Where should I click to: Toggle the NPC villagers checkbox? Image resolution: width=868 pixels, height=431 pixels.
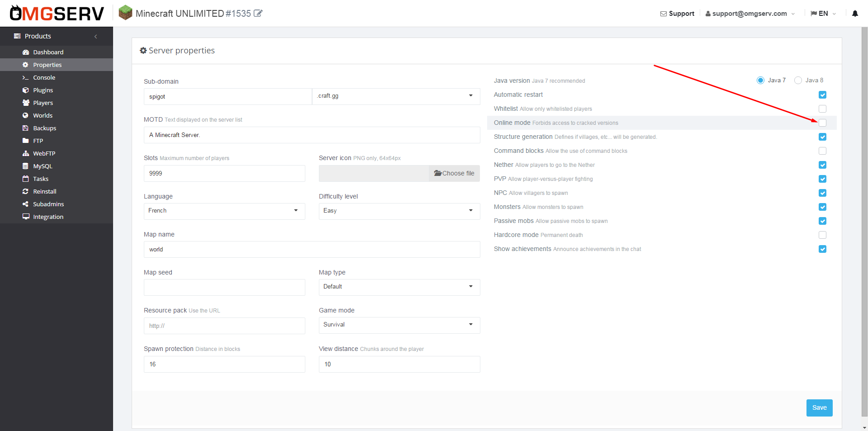pos(822,193)
